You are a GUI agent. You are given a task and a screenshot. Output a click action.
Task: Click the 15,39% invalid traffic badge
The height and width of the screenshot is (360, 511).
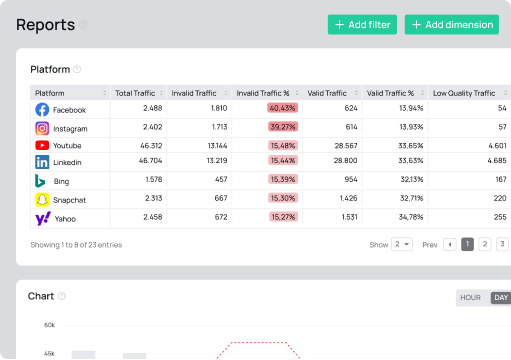[283, 179]
